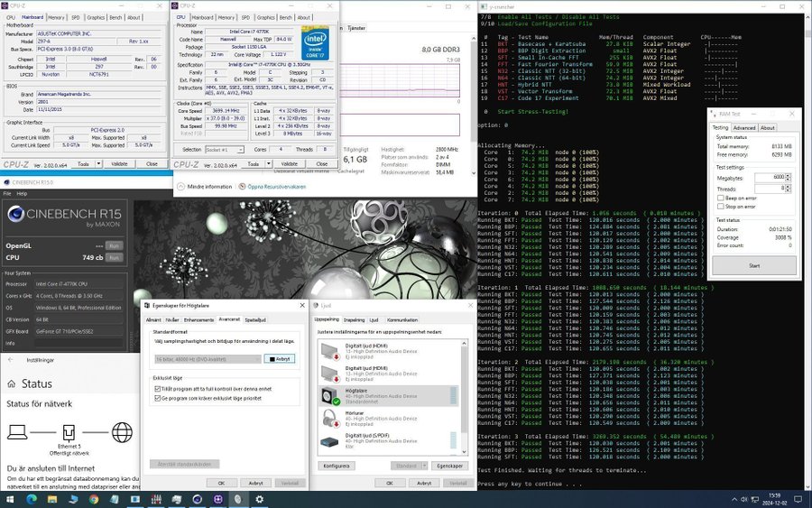
Task: Click OK in Egenskaper för Högtalare dialog
Action: [221, 483]
